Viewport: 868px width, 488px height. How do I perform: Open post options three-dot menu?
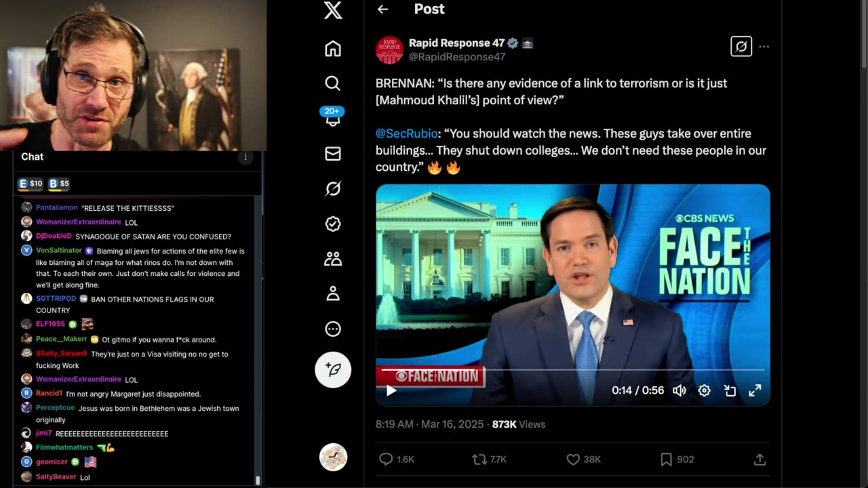coord(764,47)
